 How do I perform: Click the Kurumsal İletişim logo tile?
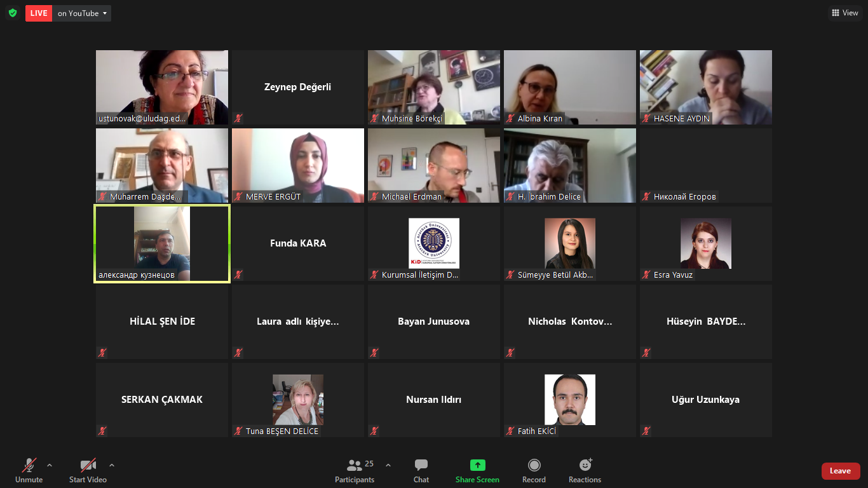pyautogui.click(x=434, y=243)
